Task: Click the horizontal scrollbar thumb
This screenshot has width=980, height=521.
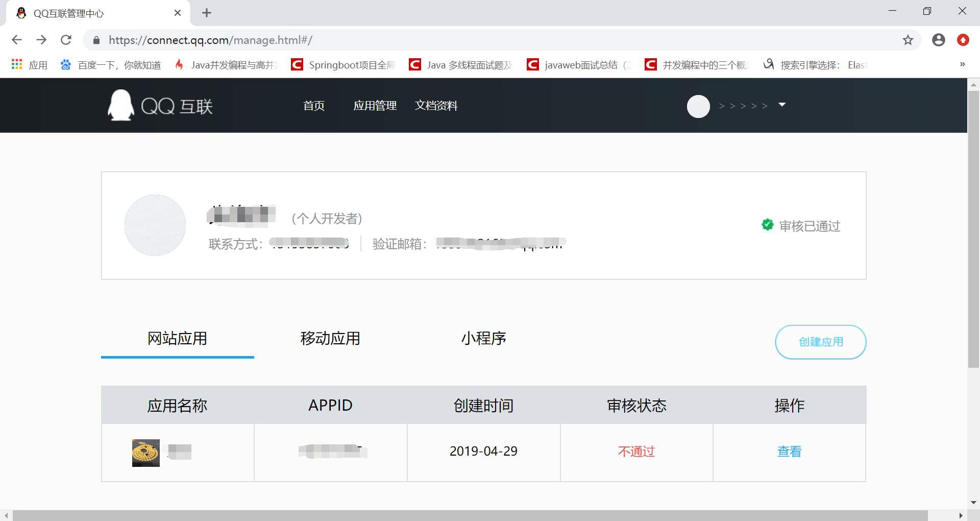Action: tap(470, 515)
